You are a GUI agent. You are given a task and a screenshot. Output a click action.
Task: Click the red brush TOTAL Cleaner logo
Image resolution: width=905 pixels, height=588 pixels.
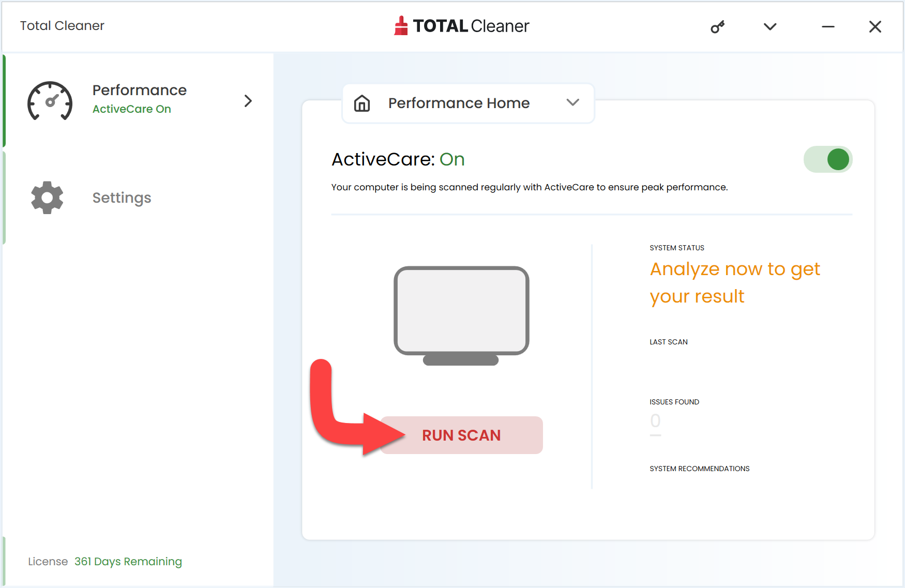point(401,26)
